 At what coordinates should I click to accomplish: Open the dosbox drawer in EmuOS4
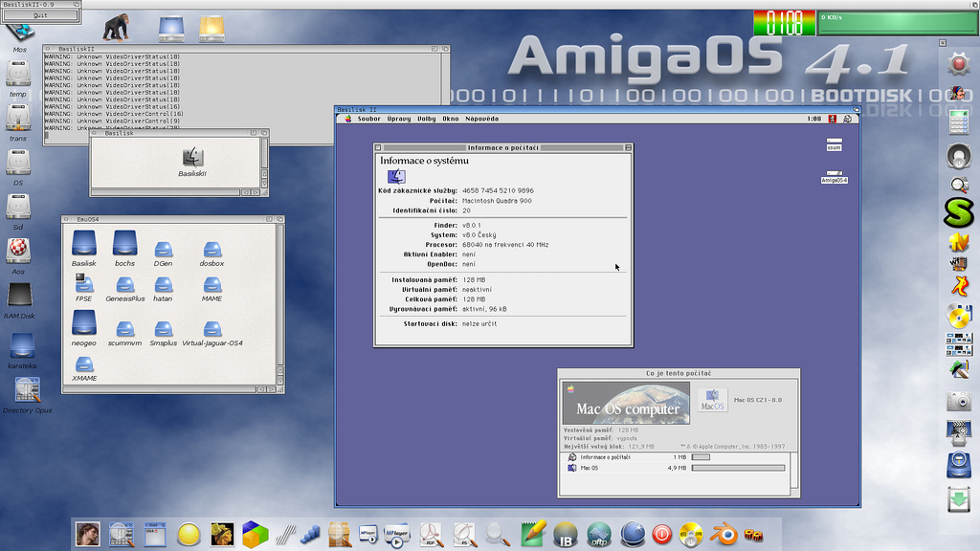pos(212,249)
